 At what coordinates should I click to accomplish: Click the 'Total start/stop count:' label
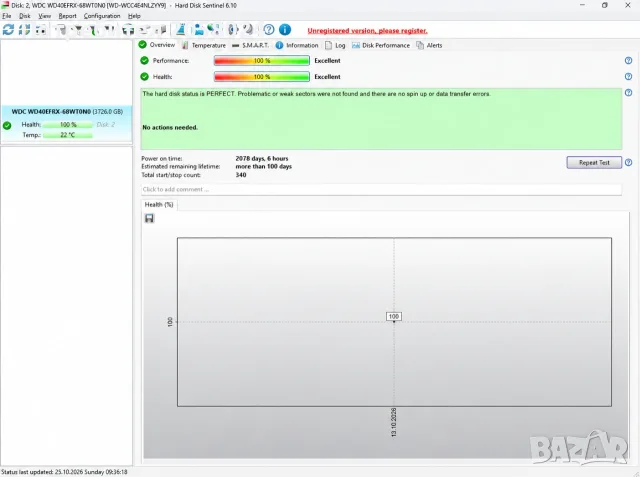pyautogui.click(x=171, y=175)
